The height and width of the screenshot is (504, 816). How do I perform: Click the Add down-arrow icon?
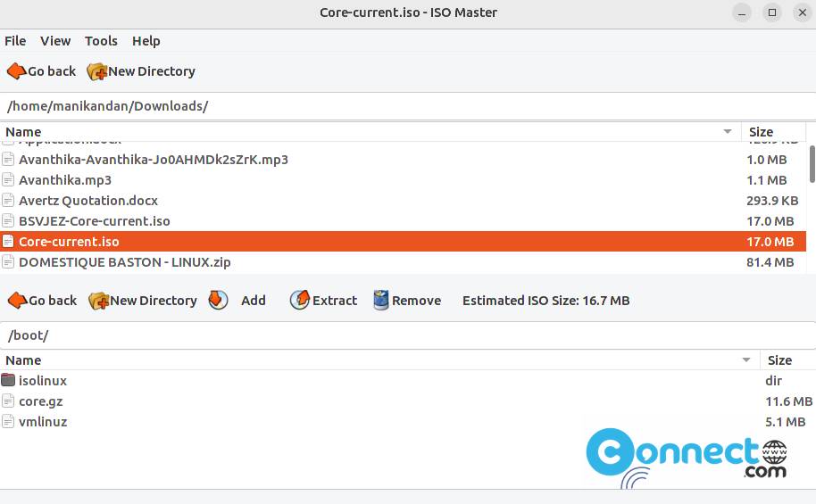point(218,300)
